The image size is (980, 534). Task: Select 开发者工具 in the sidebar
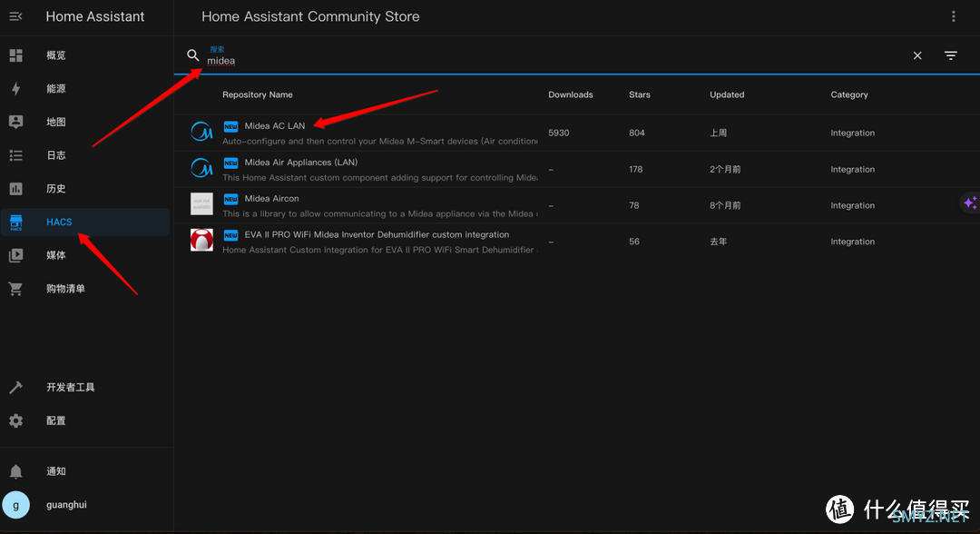pos(71,387)
